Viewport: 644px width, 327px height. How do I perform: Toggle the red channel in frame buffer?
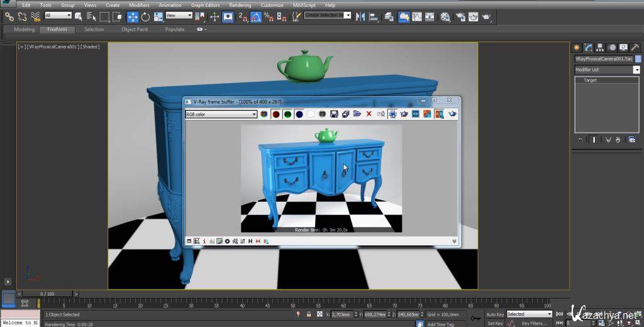click(x=275, y=114)
